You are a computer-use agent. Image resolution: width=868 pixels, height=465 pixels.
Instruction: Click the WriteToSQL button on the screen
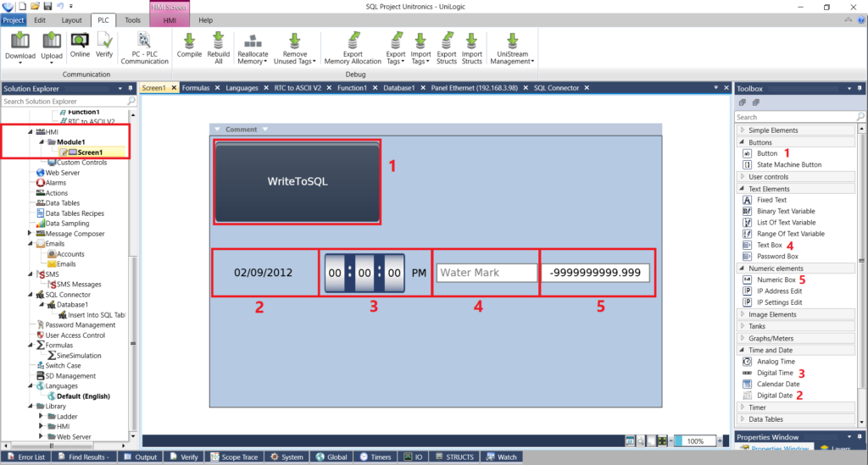coord(298,182)
